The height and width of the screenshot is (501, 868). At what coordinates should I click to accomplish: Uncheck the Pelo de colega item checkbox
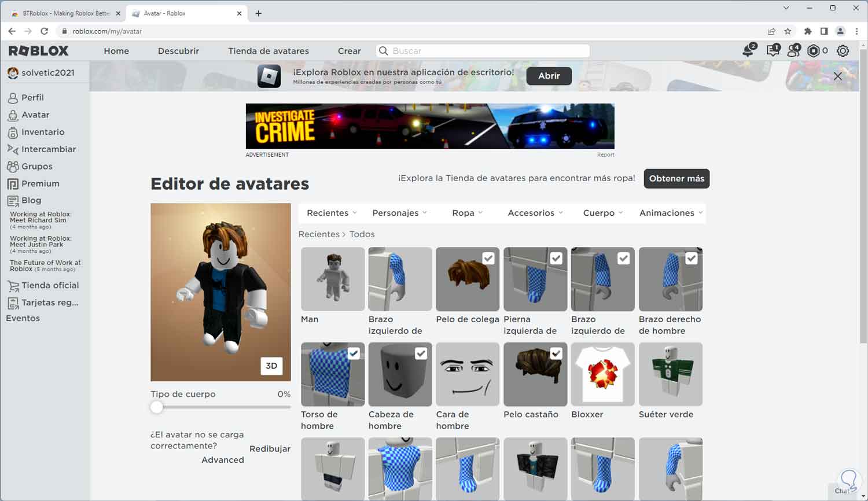pos(488,259)
